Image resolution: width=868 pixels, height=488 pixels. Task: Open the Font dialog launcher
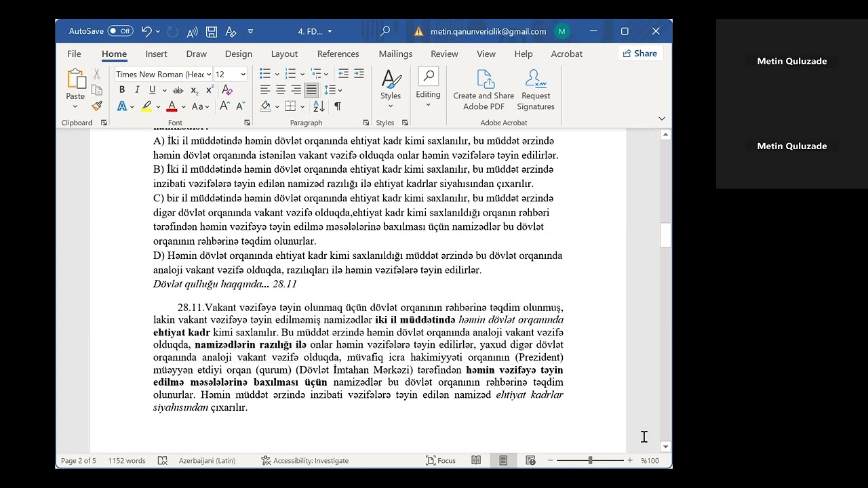click(247, 123)
